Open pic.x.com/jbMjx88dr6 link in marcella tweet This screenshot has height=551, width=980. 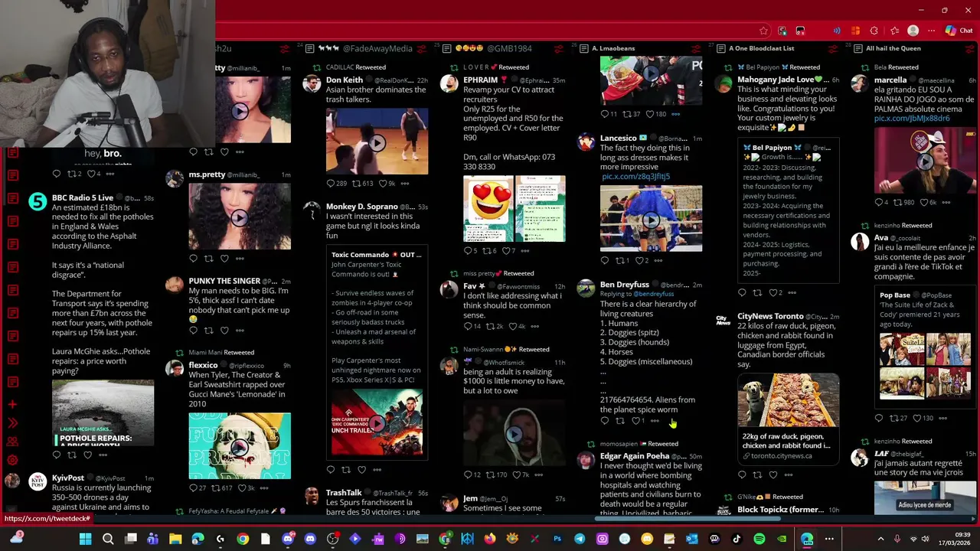coord(912,119)
